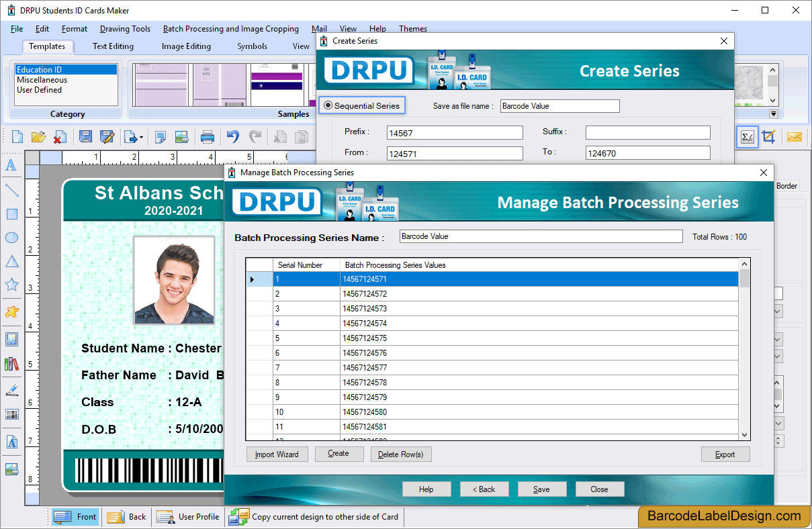Viewport: 812px width, 529px height.
Task: Click the Save as file name field
Action: click(x=560, y=106)
